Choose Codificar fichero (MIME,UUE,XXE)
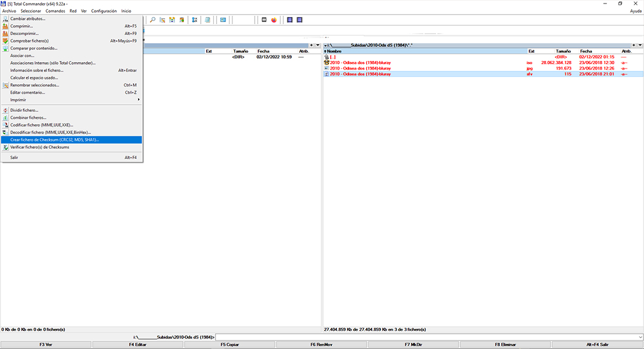The height and width of the screenshot is (349, 644). (71, 125)
